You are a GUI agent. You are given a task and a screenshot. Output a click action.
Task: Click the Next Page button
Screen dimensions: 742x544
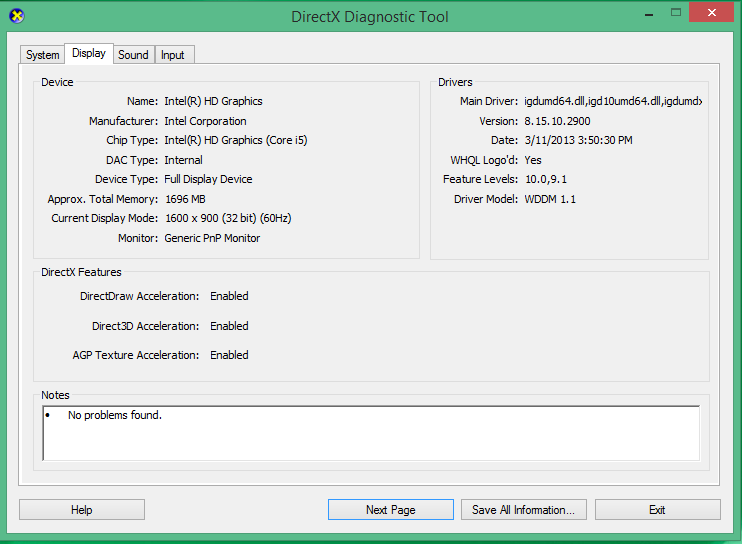(x=390, y=510)
